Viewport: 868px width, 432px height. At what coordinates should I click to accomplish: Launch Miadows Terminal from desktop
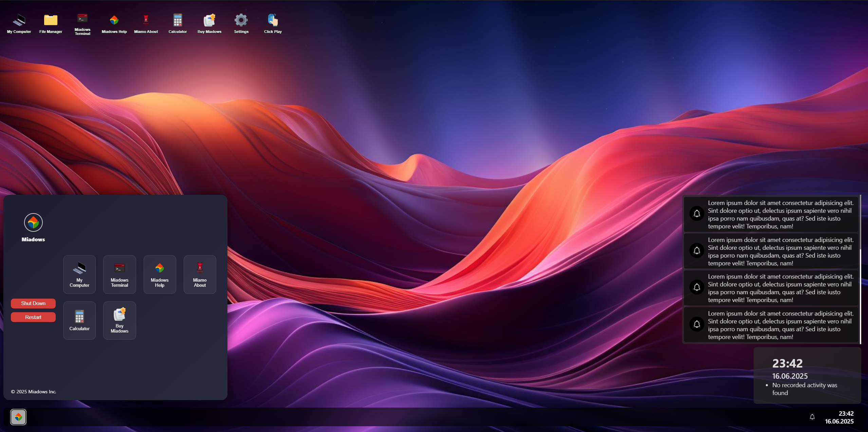[82, 23]
